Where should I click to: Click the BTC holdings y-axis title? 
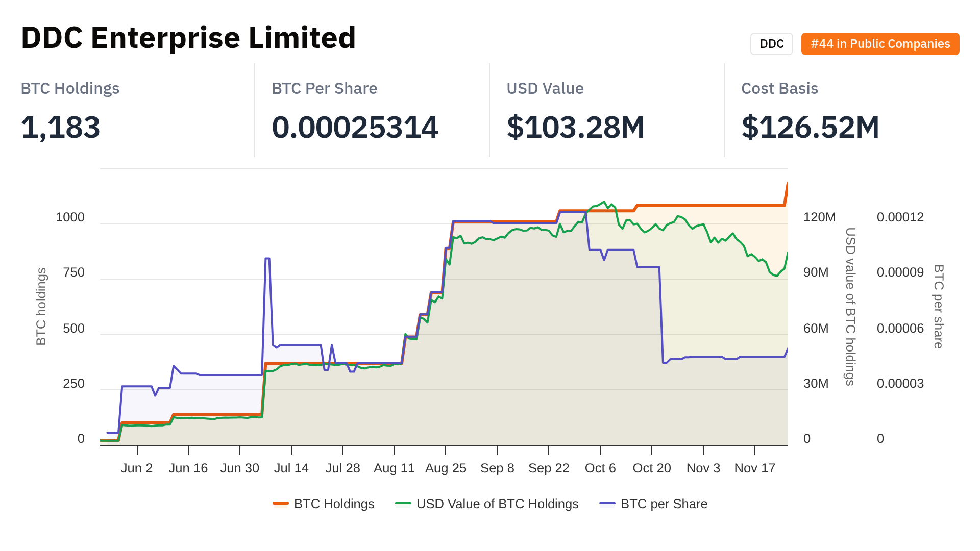click(41, 306)
